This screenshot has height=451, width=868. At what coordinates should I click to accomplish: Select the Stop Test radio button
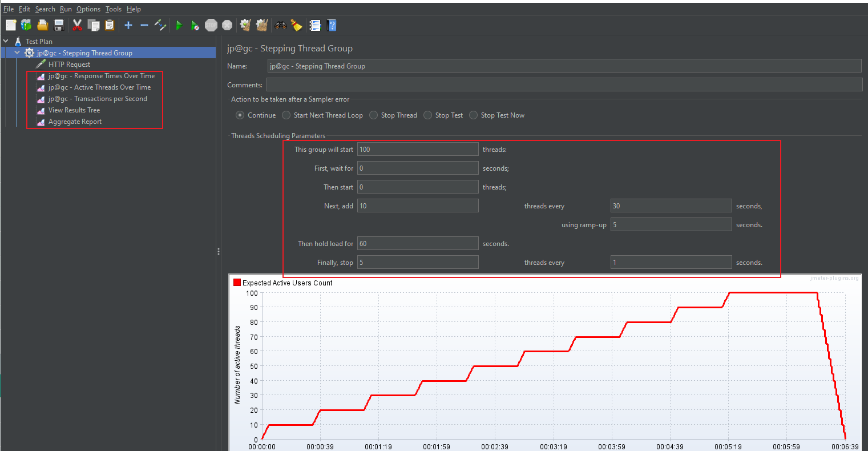(427, 115)
